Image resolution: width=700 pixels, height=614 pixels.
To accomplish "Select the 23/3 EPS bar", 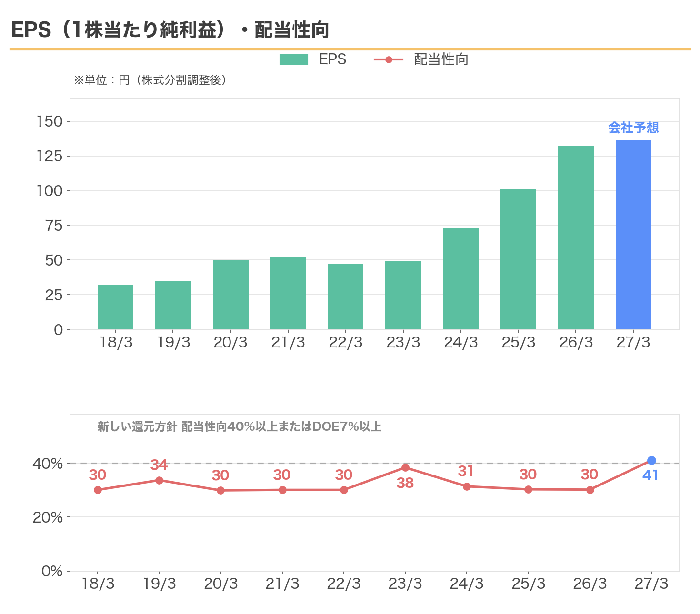I will [403, 295].
